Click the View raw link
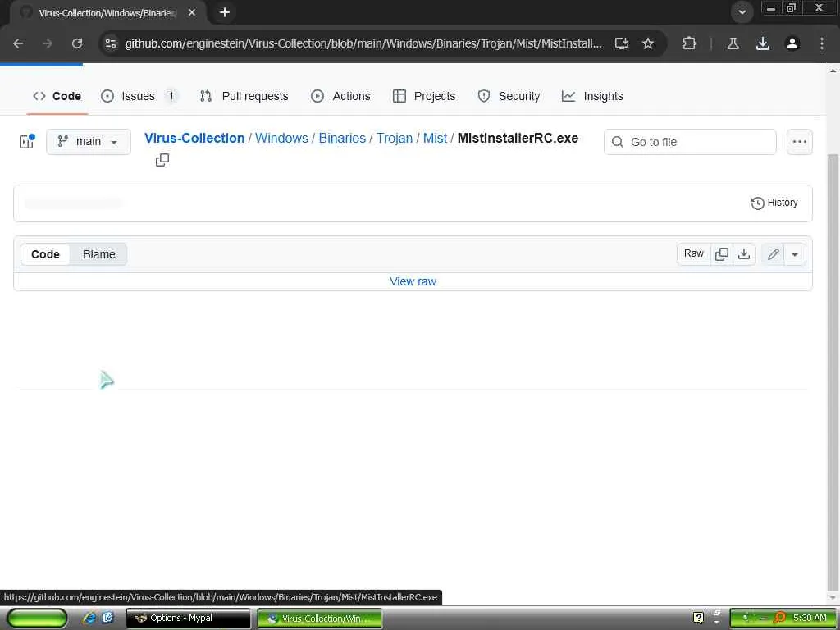840x630 pixels. (x=413, y=281)
